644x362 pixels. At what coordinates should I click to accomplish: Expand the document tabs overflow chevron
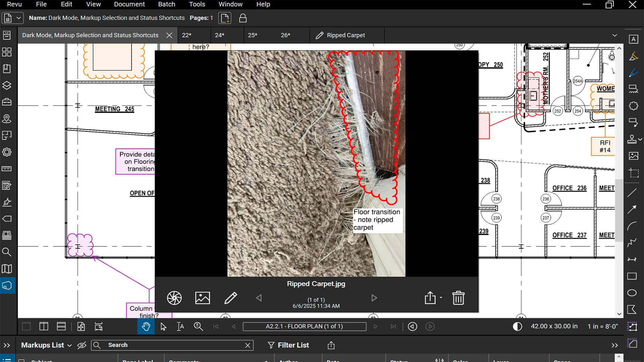pyautogui.click(x=614, y=35)
